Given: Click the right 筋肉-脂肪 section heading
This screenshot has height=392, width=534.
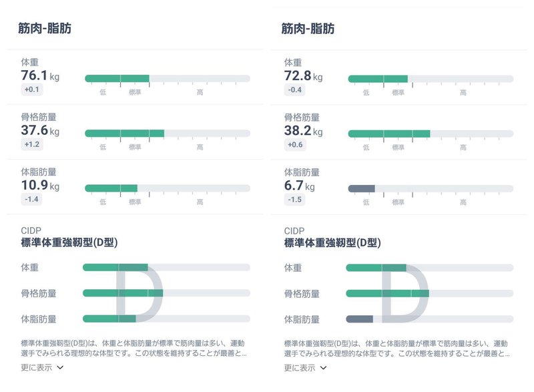Looking at the screenshot, I should 307,28.
